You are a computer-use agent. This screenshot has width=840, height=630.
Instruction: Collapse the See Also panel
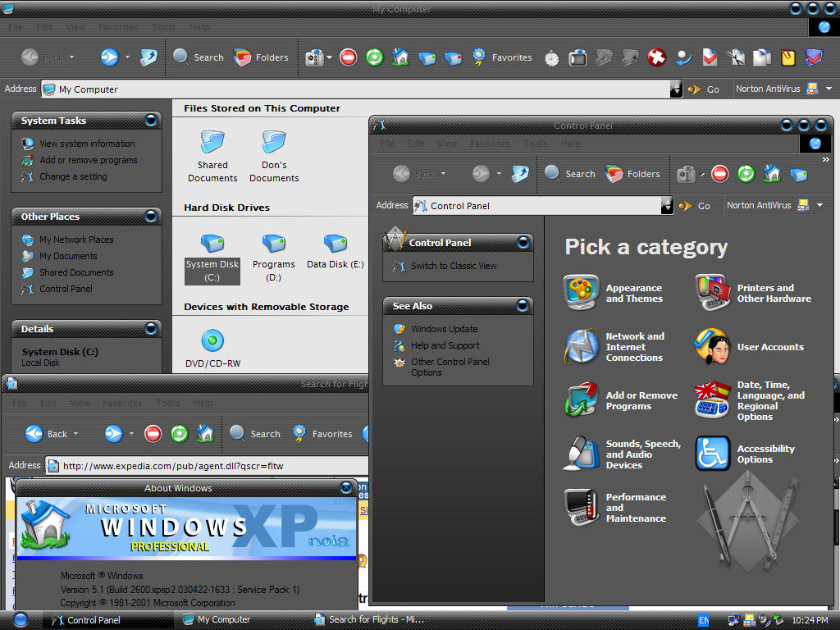point(523,306)
